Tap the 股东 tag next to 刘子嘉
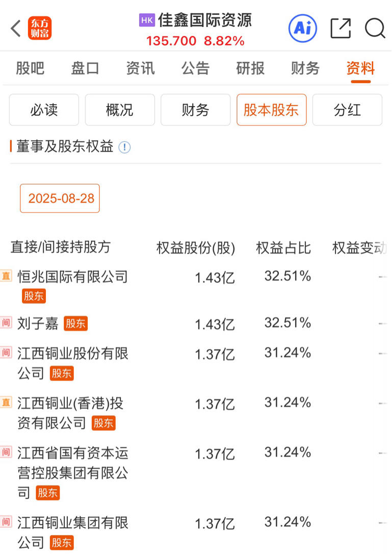Viewport: 392px width, 554px height. (x=75, y=323)
